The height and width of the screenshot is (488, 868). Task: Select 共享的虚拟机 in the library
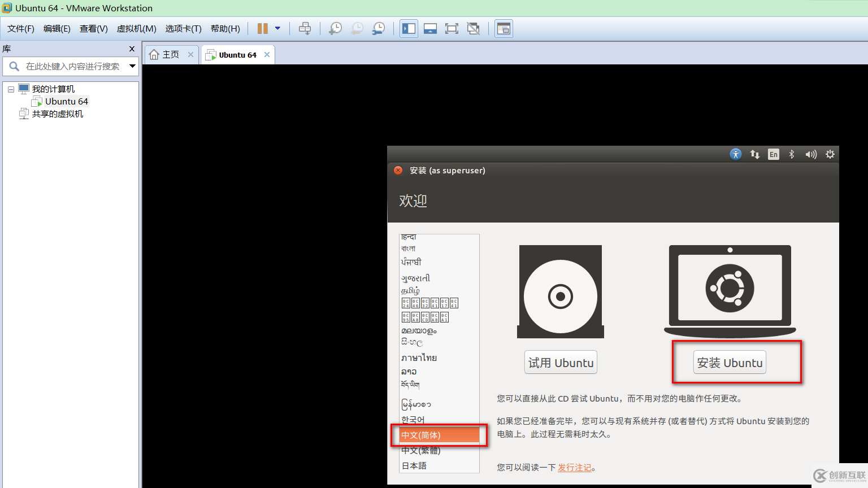coord(57,114)
